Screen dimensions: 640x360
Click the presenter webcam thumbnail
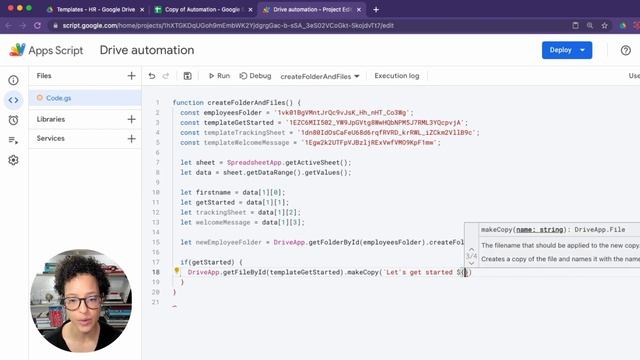[81, 301]
